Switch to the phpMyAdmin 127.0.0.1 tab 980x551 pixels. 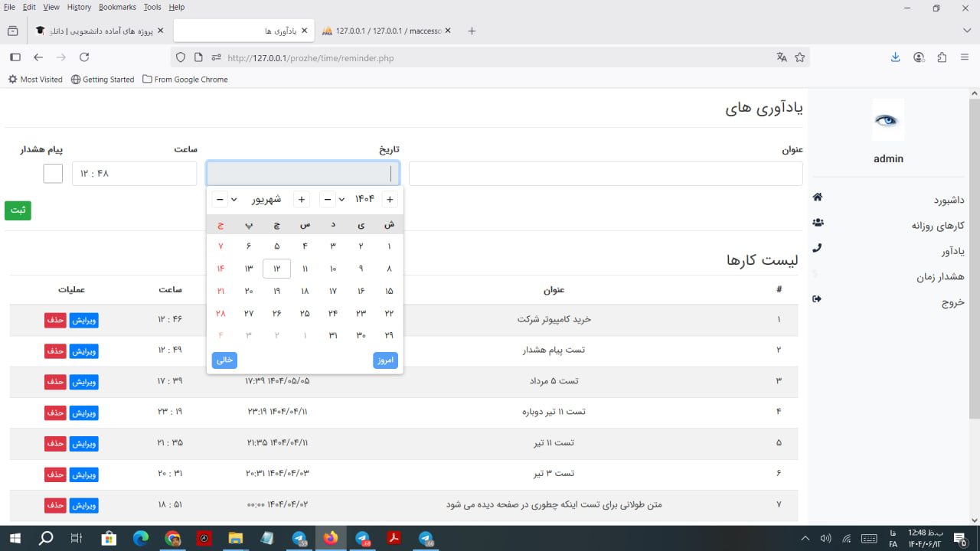point(387,31)
